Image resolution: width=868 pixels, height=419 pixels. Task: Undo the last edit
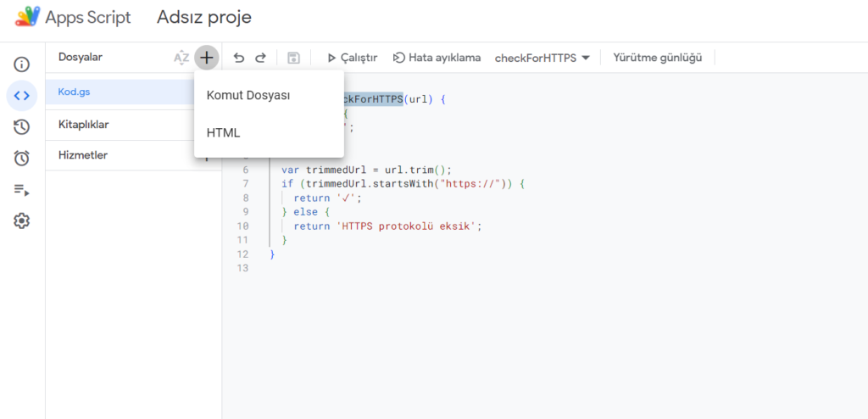coord(239,58)
